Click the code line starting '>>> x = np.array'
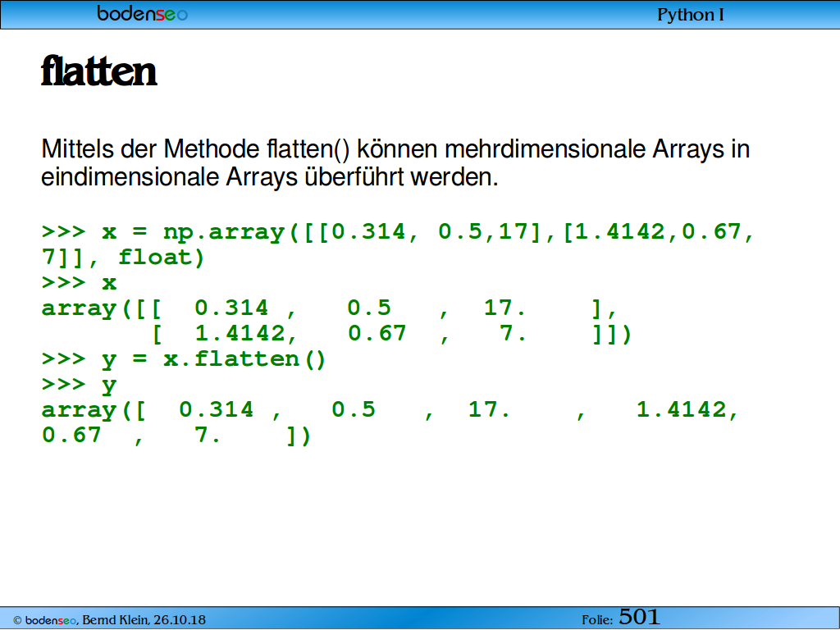The height and width of the screenshot is (630, 840). tap(398, 232)
